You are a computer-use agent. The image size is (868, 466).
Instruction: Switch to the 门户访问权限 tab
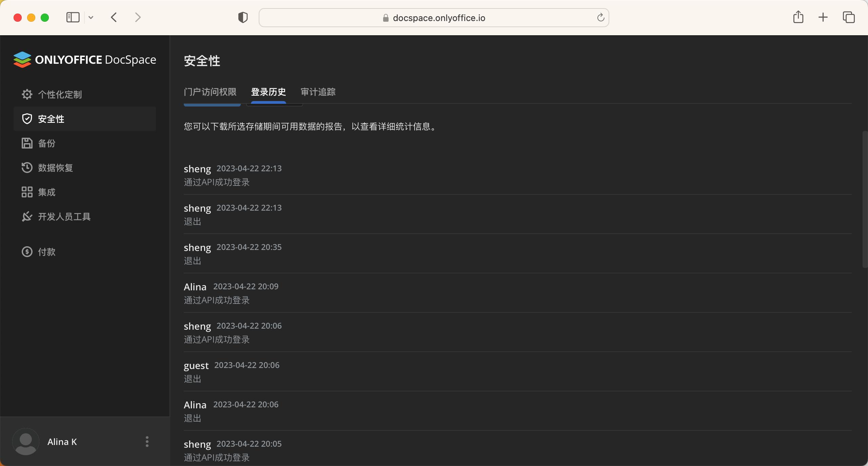pyautogui.click(x=210, y=92)
